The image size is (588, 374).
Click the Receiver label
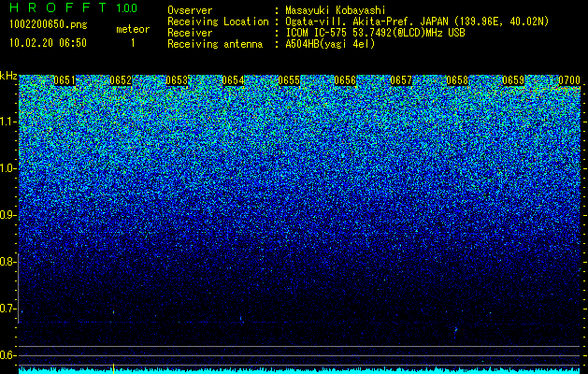pyautogui.click(x=190, y=33)
